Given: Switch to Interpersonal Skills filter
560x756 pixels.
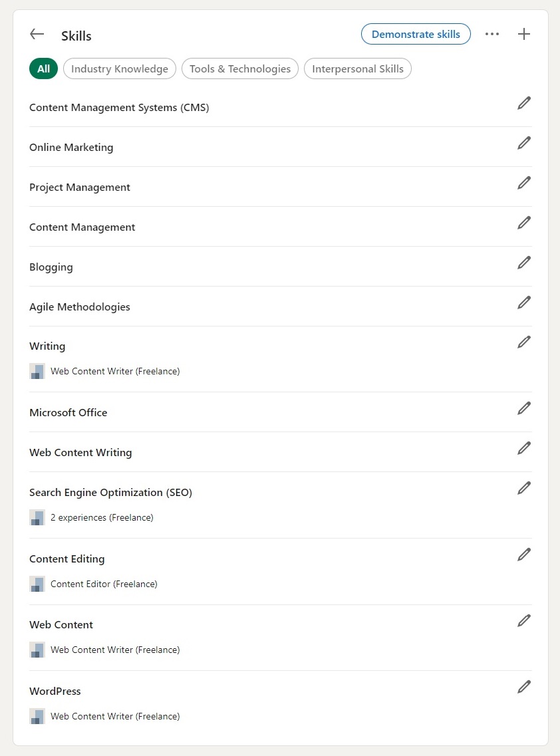Looking at the screenshot, I should click(358, 69).
